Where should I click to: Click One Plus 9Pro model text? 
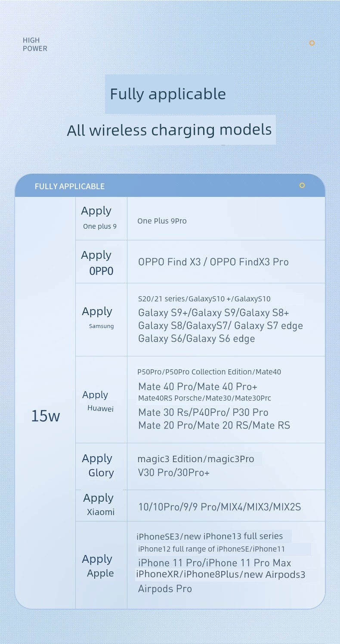coord(162,221)
